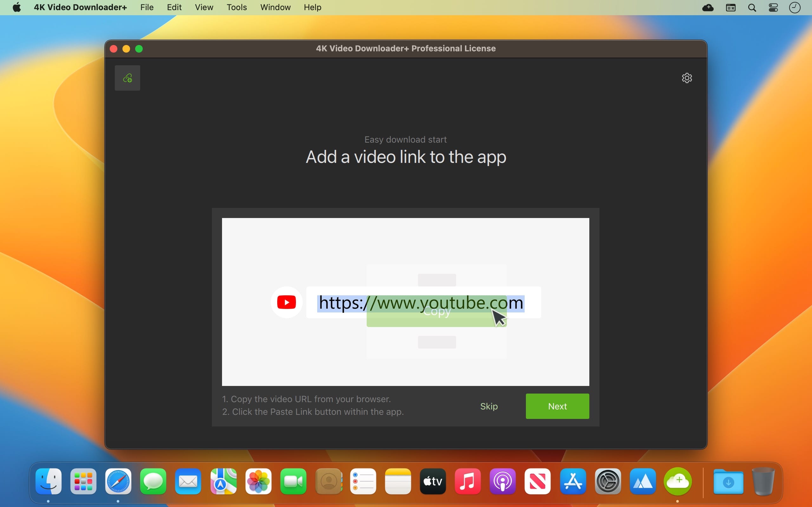Viewport: 812px width, 507px height.
Task: Open the Tools menu in menu bar
Action: [237, 6]
